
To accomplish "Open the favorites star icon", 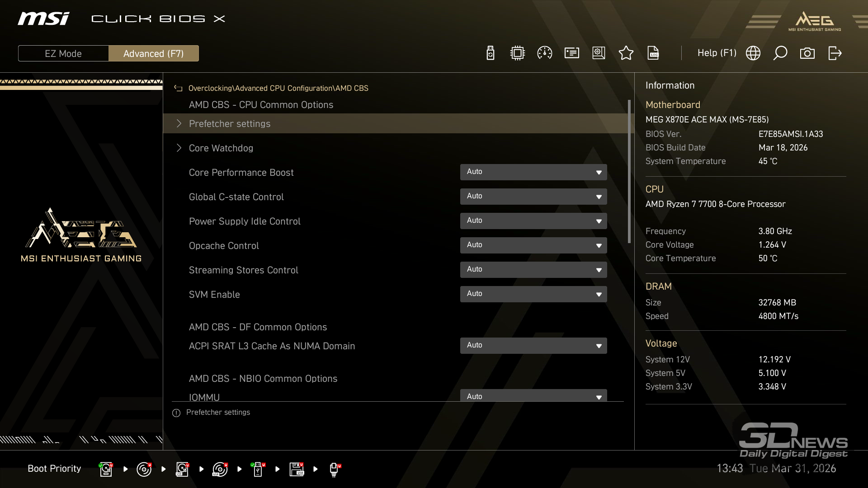I will [x=626, y=53].
